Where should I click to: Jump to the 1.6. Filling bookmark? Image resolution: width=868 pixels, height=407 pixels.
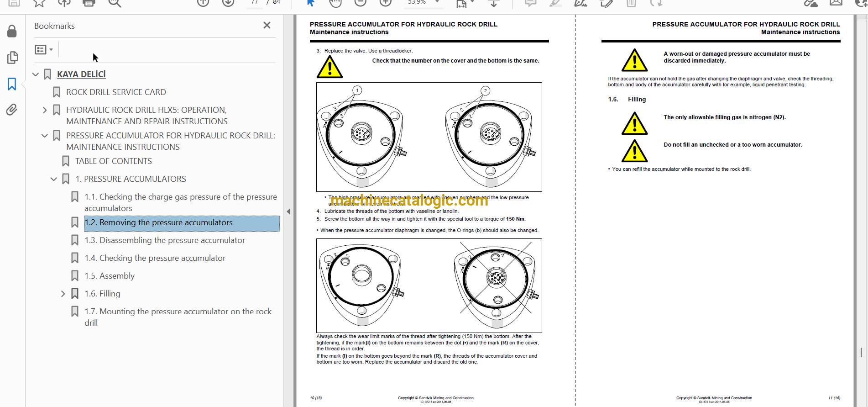pyautogui.click(x=102, y=294)
